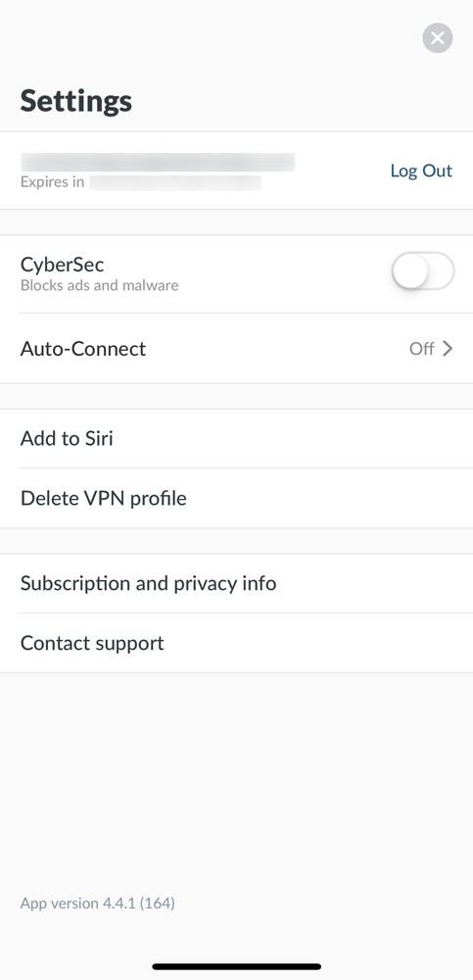The width and height of the screenshot is (473, 980).
Task: Tap the blurred expiry date field
Action: tap(175, 182)
